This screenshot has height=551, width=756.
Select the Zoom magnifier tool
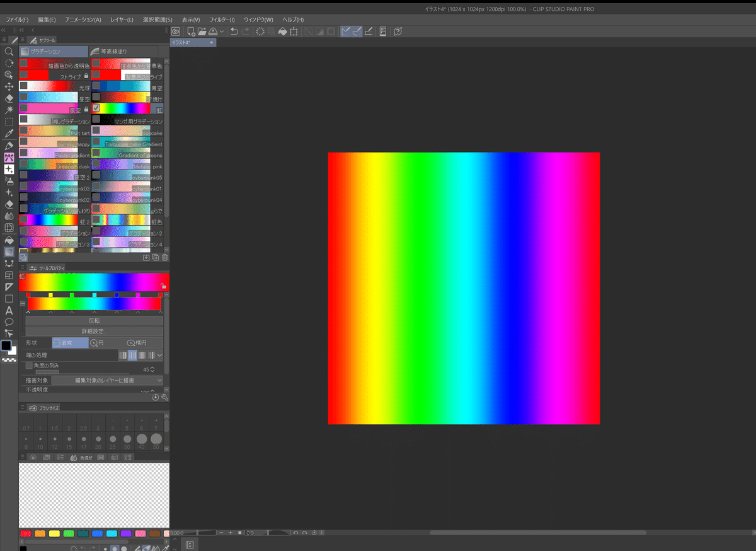9,52
